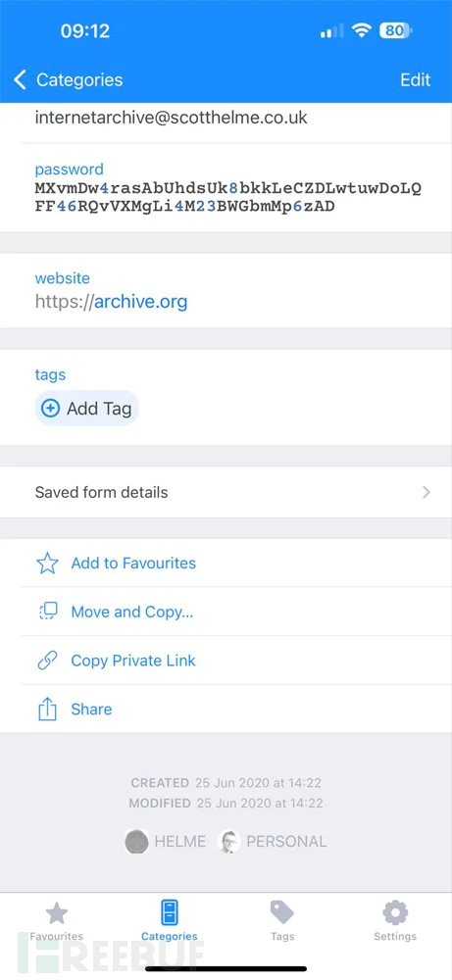The image size is (452, 980).
Task: Tap the Add Tag button
Action: pos(86,409)
